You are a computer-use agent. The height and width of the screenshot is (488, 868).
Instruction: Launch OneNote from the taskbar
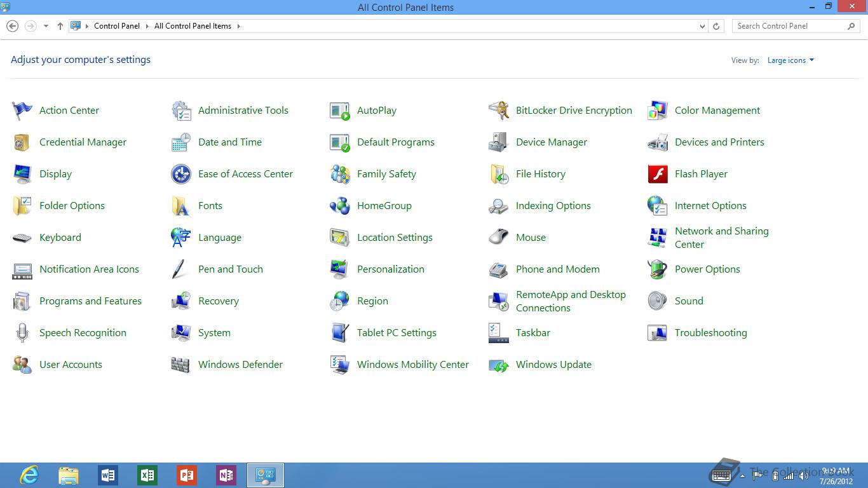(226, 475)
